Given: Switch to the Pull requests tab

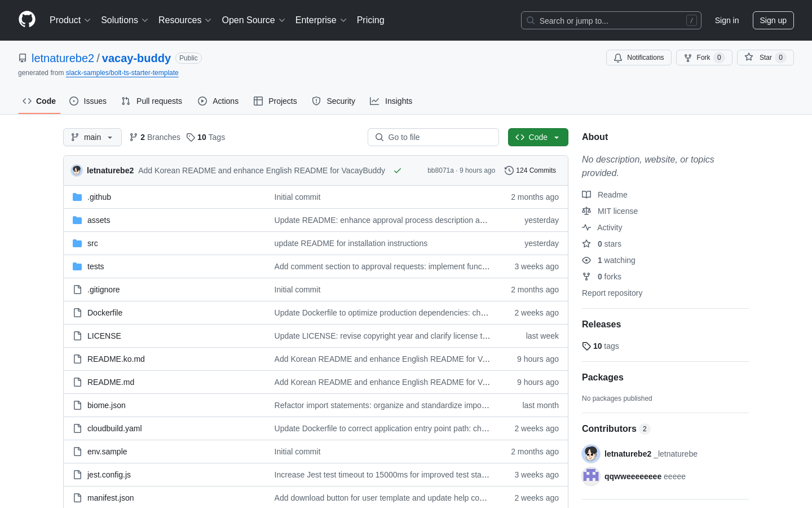Looking at the screenshot, I should point(152,101).
